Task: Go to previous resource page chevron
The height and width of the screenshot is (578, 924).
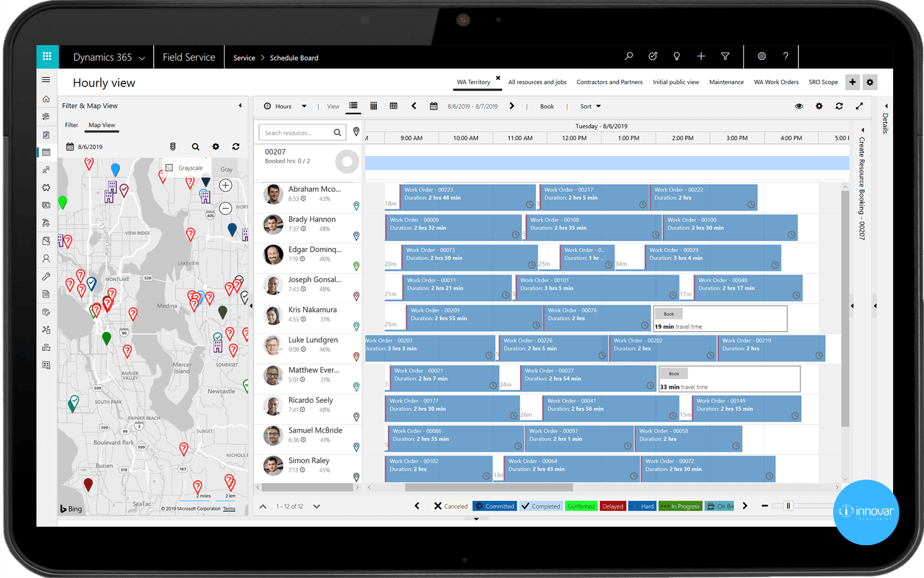Action: (262, 506)
